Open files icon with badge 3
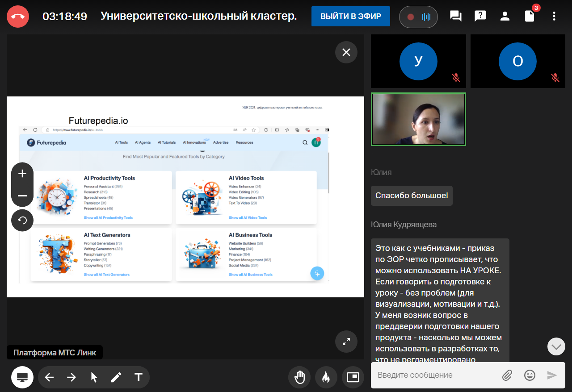The image size is (572, 392). click(530, 17)
